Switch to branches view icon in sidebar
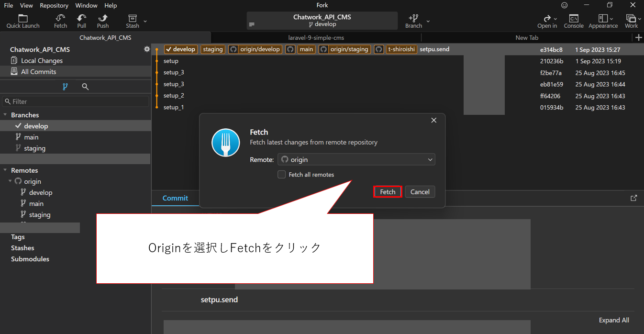 click(66, 87)
